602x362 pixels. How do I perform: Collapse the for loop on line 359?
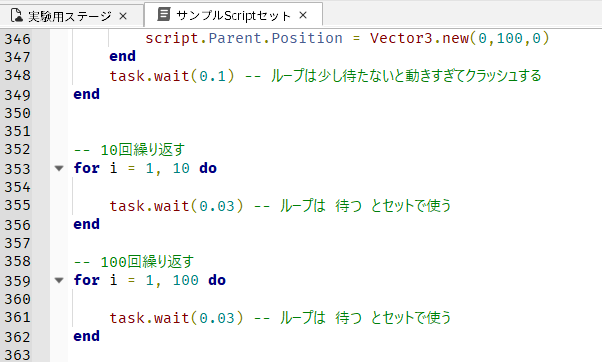pos(59,280)
